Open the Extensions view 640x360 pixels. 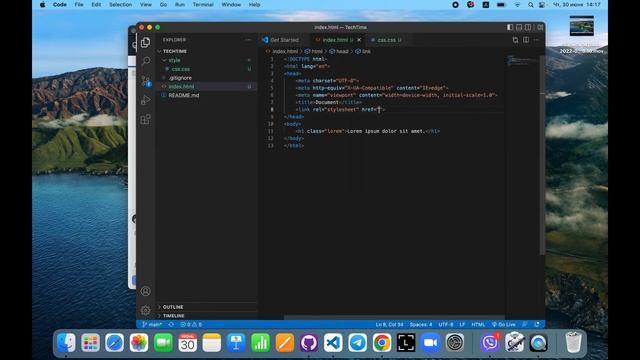pos(146,119)
